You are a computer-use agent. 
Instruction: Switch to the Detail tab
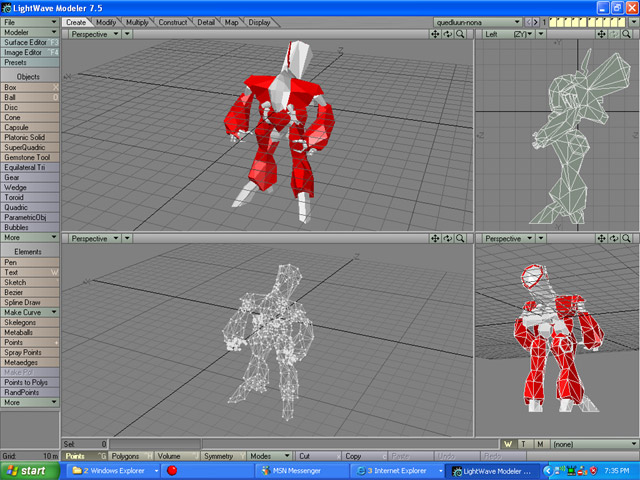[x=206, y=22]
